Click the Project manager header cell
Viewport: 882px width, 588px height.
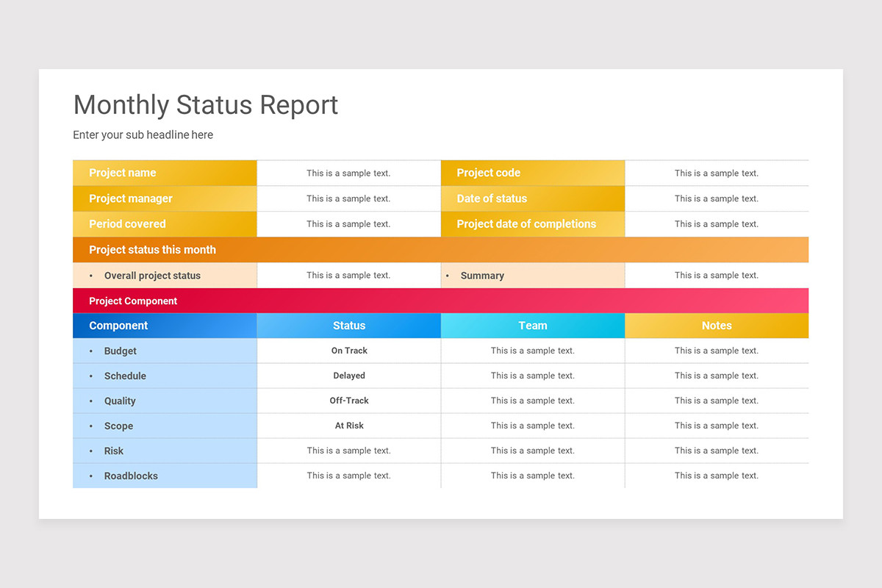[x=130, y=198]
